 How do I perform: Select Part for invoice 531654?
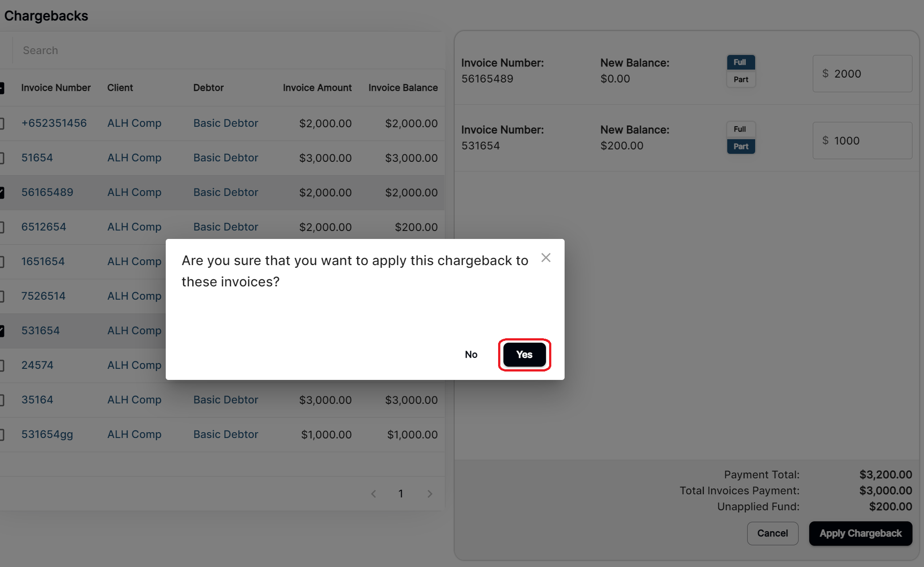[741, 147]
